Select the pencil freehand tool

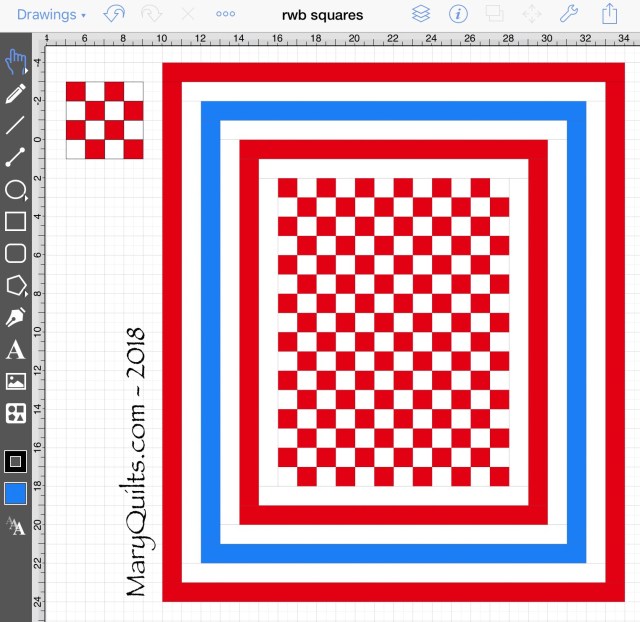pyautogui.click(x=15, y=94)
